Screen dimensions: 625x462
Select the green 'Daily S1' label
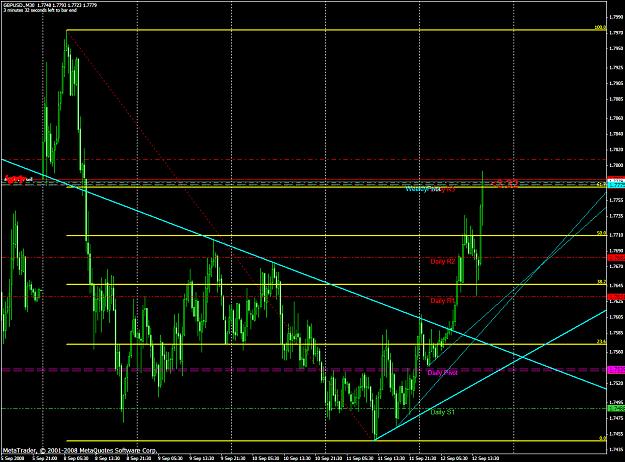[x=442, y=412]
